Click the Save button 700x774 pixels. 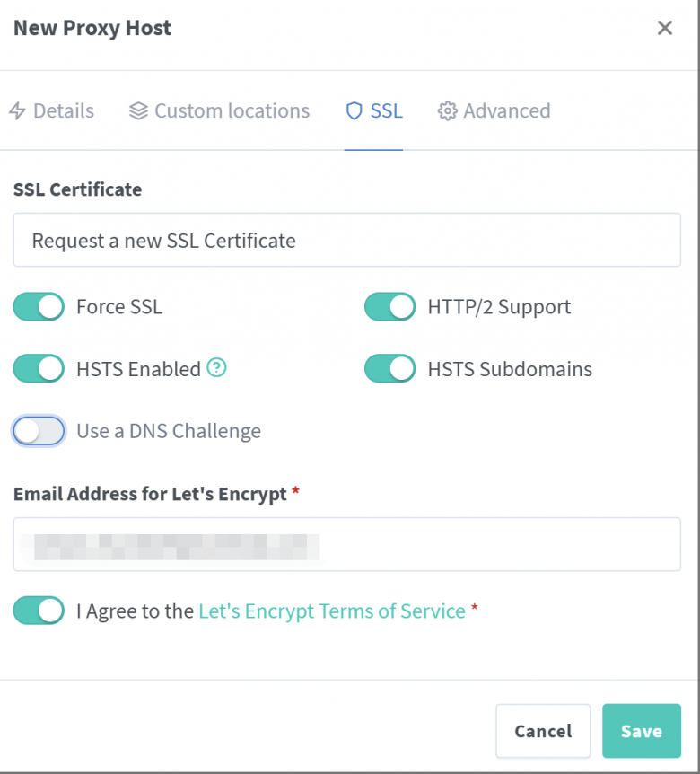[641, 731]
